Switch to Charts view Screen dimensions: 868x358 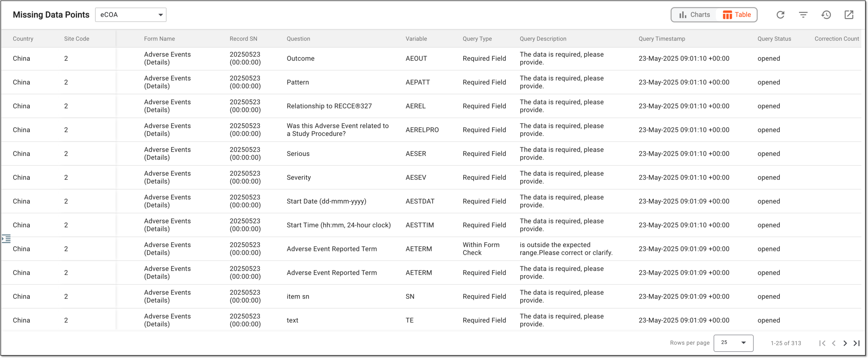coord(694,15)
